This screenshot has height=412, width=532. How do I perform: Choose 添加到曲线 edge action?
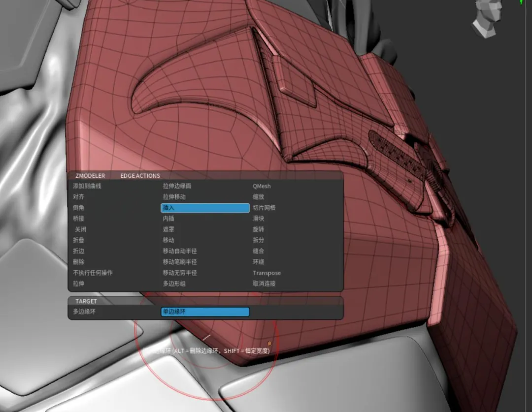(x=87, y=186)
